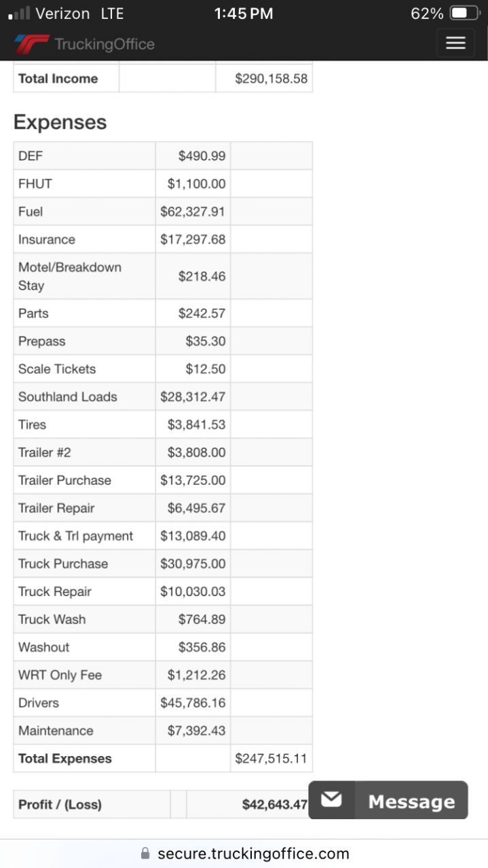Click the Total Expenses value $247,515.11
Viewport: 488px width, 868px height.
point(271,758)
